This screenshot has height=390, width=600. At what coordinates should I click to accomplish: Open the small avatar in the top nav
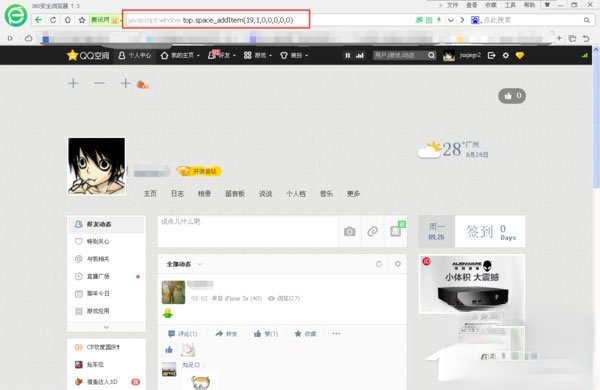click(449, 55)
